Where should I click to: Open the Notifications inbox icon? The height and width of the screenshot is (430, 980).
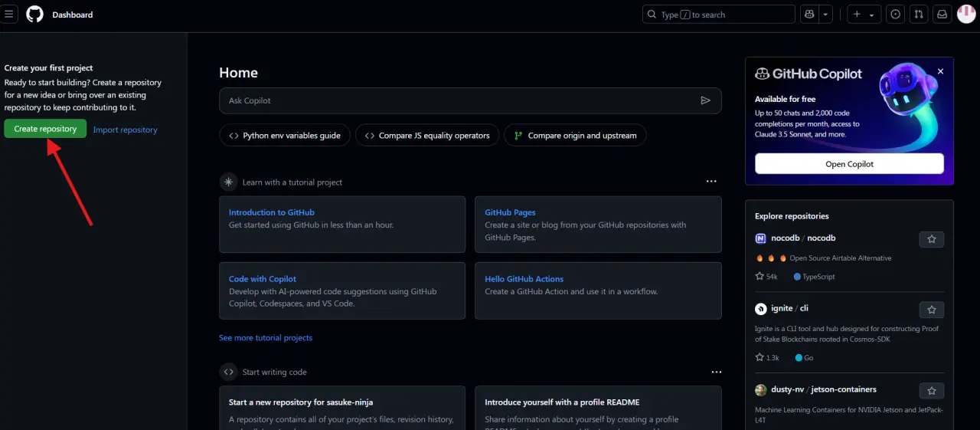pyautogui.click(x=942, y=15)
